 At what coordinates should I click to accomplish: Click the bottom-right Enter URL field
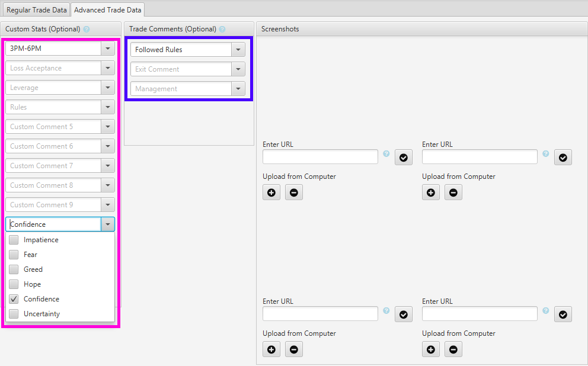point(480,313)
